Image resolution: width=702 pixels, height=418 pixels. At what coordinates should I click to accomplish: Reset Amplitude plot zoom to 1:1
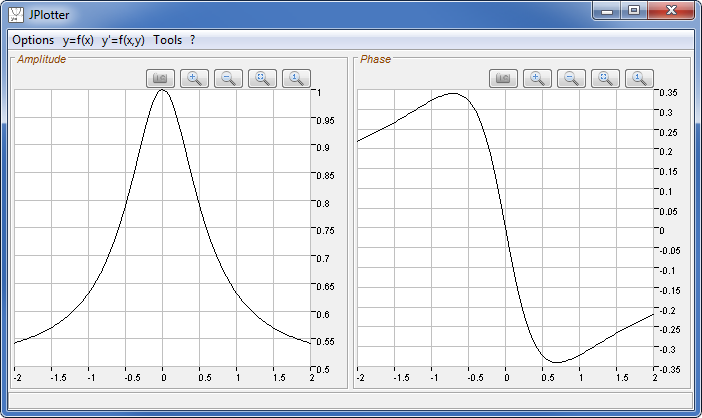(x=297, y=78)
